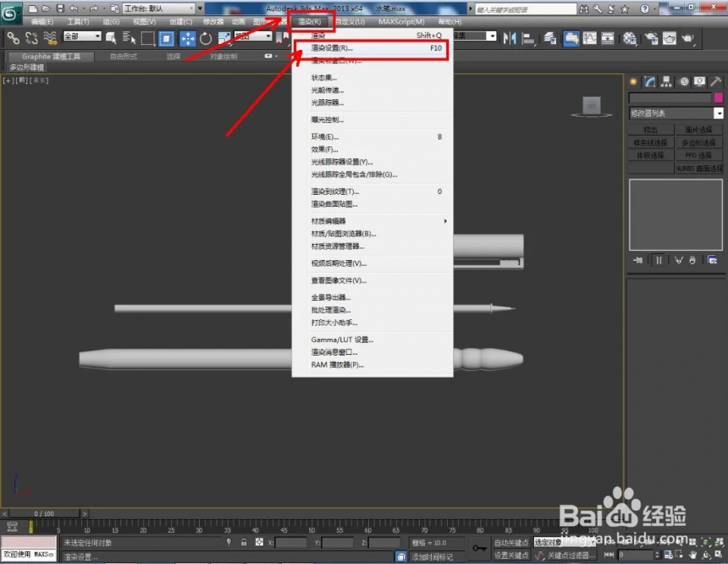Open the Schematic View icon
728x564 pixels.
point(608,38)
